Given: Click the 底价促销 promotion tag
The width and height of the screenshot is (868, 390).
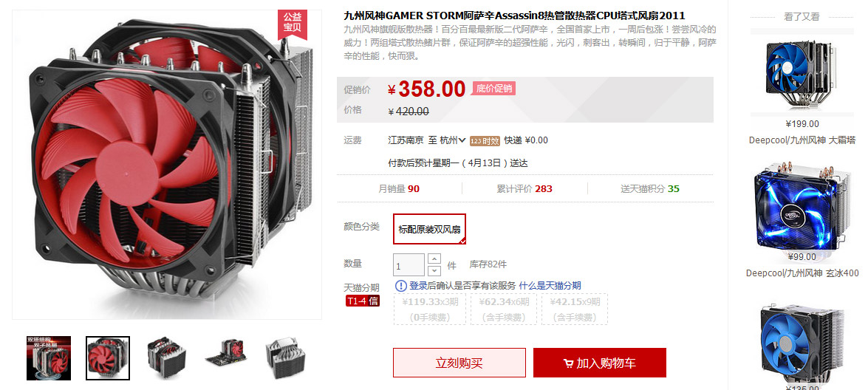Looking at the screenshot, I should [x=494, y=89].
